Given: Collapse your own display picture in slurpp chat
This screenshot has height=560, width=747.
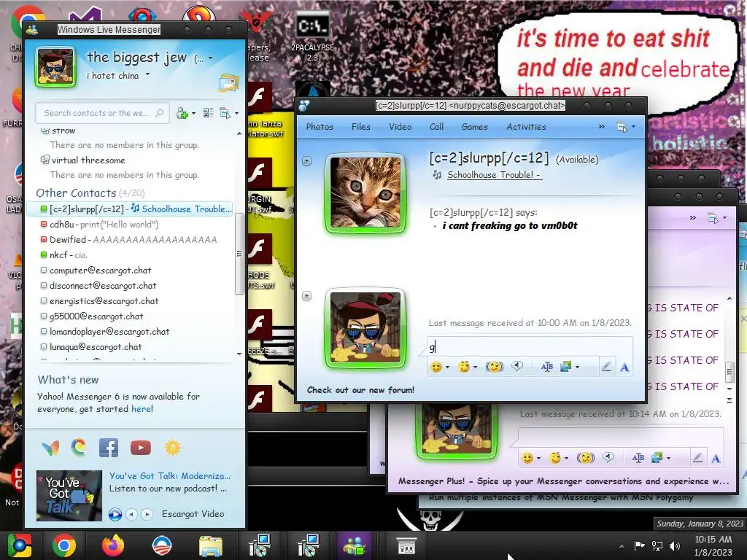Looking at the screenshot, I should (307, 296).
